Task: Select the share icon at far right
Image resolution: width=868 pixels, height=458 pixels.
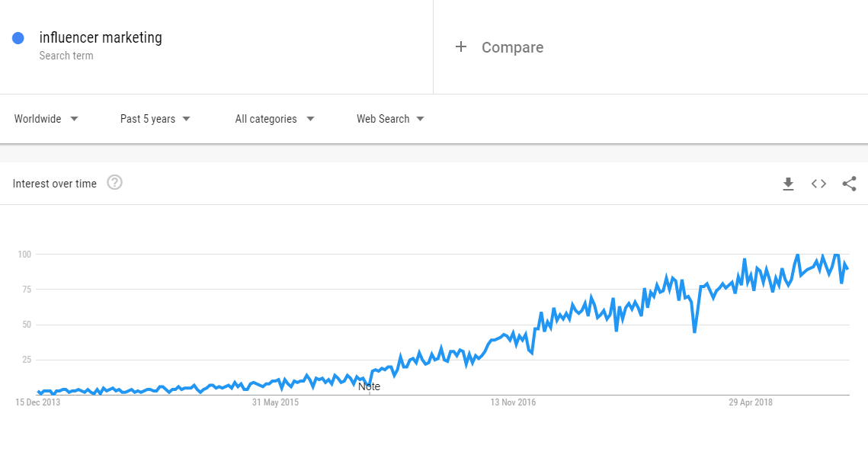Action: (x=849, y=183)
